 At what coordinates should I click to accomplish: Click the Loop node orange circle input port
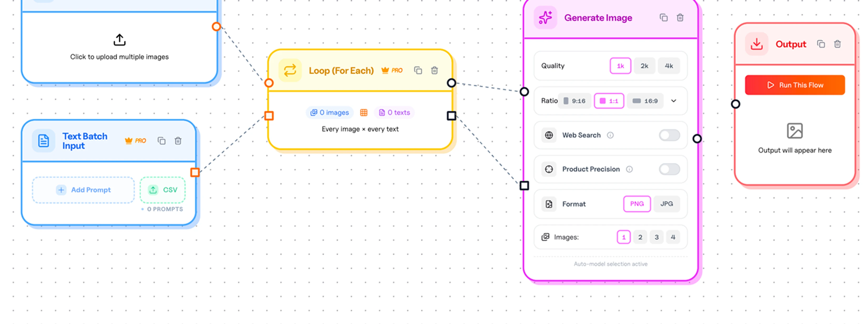(269, 83)
